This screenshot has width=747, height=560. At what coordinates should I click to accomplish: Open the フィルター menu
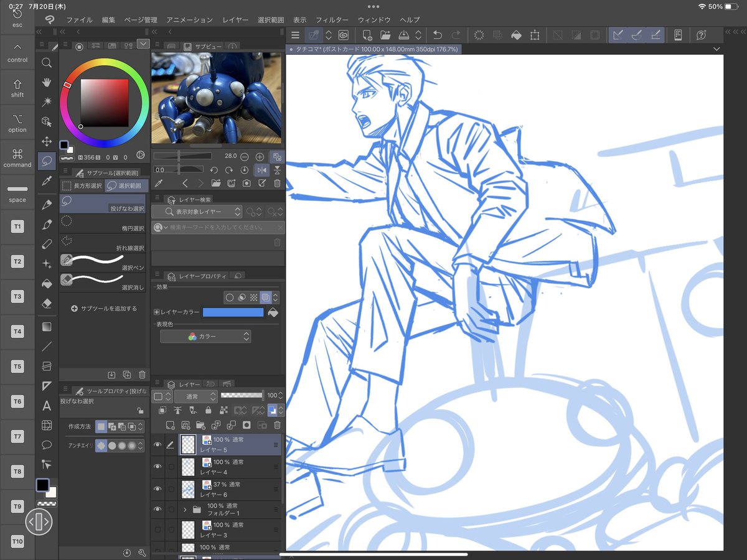pos(332,20)
